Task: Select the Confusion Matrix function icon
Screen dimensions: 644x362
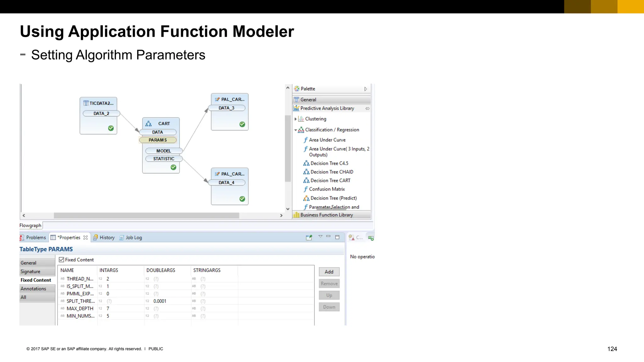Action: [x=305, y=189]
